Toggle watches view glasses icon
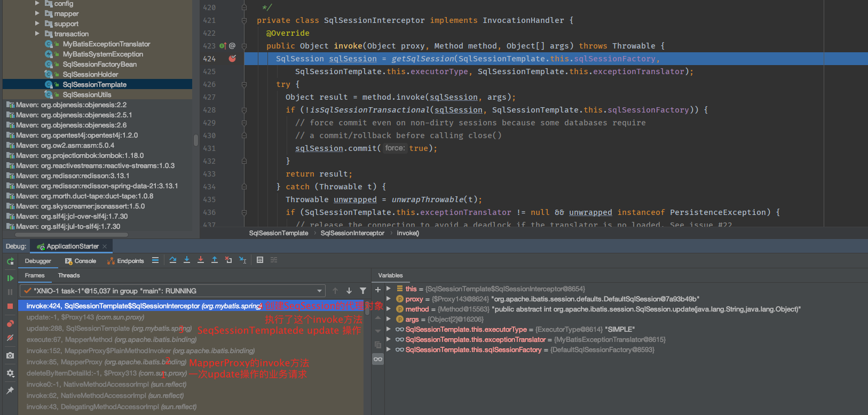Image resolution: width=868 pixels, height=415 pixels. [378, 359]
